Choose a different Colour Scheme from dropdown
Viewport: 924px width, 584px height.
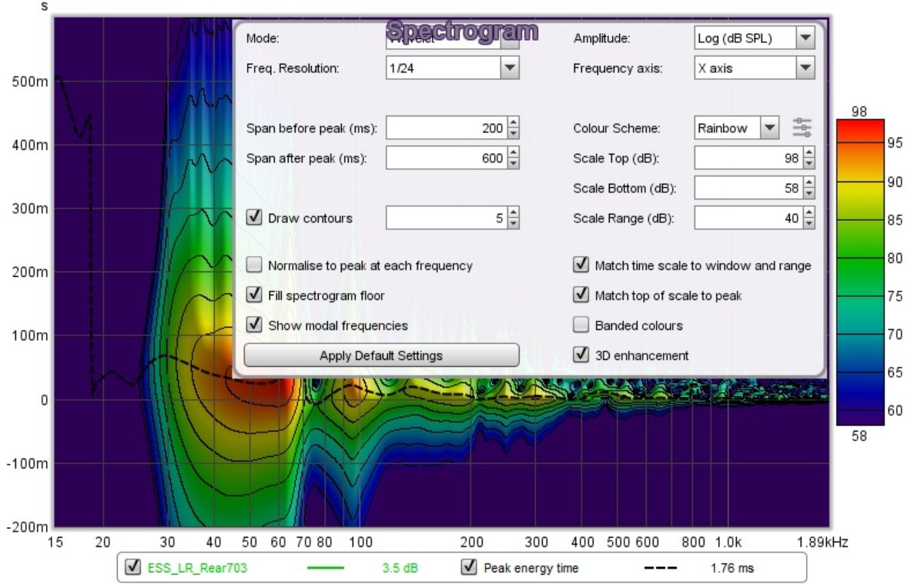point(769,128)
